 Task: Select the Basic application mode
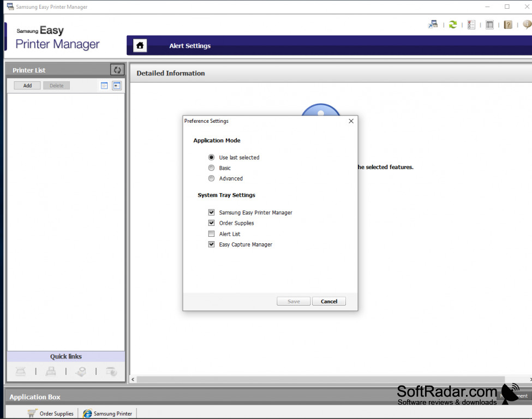click(x=211, y=167)
